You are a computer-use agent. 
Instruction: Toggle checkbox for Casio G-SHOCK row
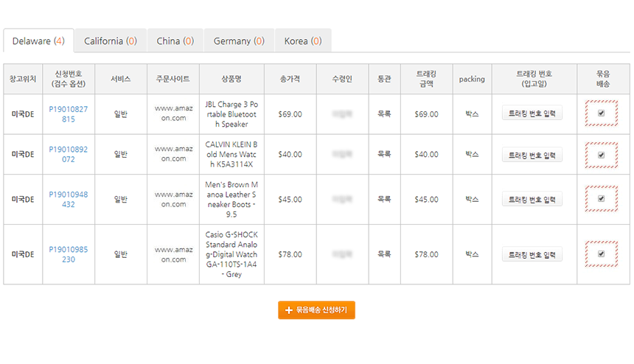pos(602,254)
